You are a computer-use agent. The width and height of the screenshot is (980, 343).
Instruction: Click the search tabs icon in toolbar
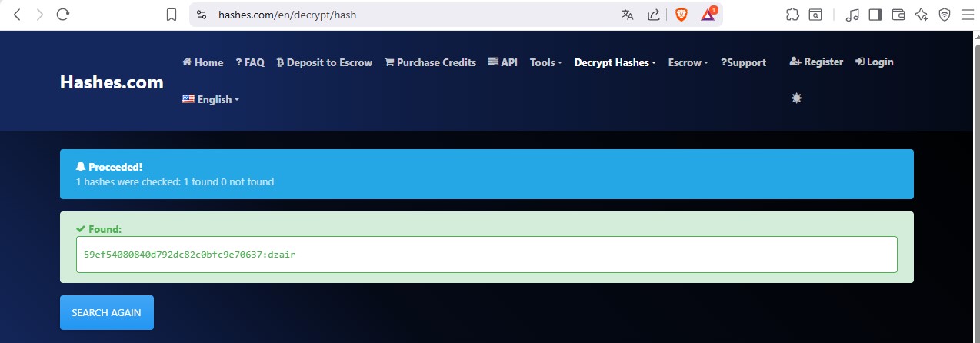815,15
